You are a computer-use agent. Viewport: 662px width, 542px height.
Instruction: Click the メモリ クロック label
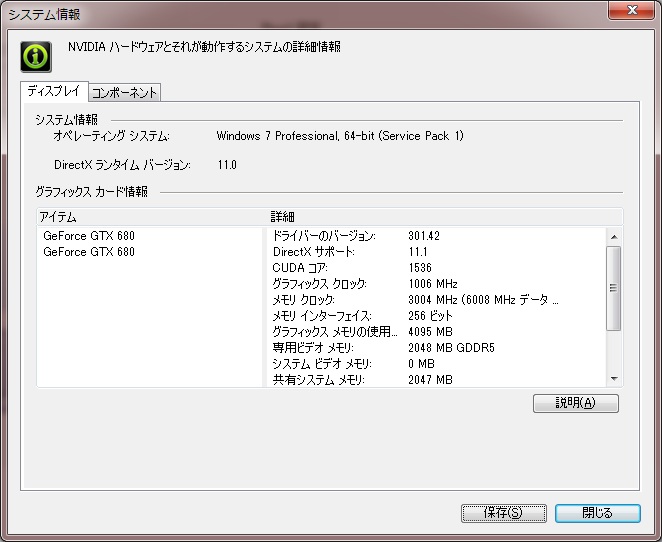pos(304,300)
